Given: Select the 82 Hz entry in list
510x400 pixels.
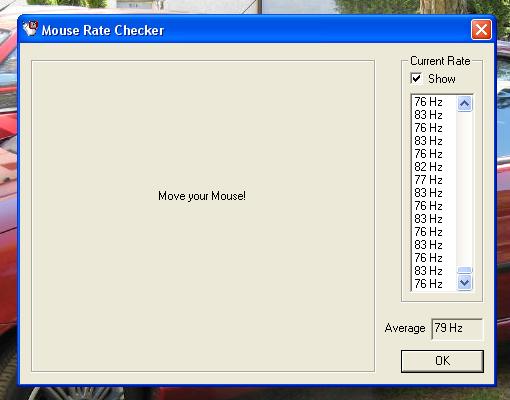Looking at the screenshot, I should click(x=434, y=167).
